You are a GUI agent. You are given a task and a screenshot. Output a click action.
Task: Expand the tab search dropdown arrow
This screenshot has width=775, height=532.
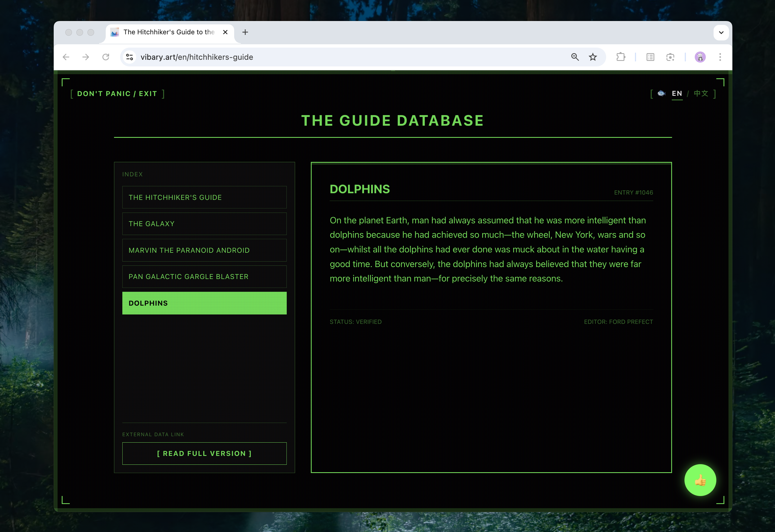tap(721, 32)
